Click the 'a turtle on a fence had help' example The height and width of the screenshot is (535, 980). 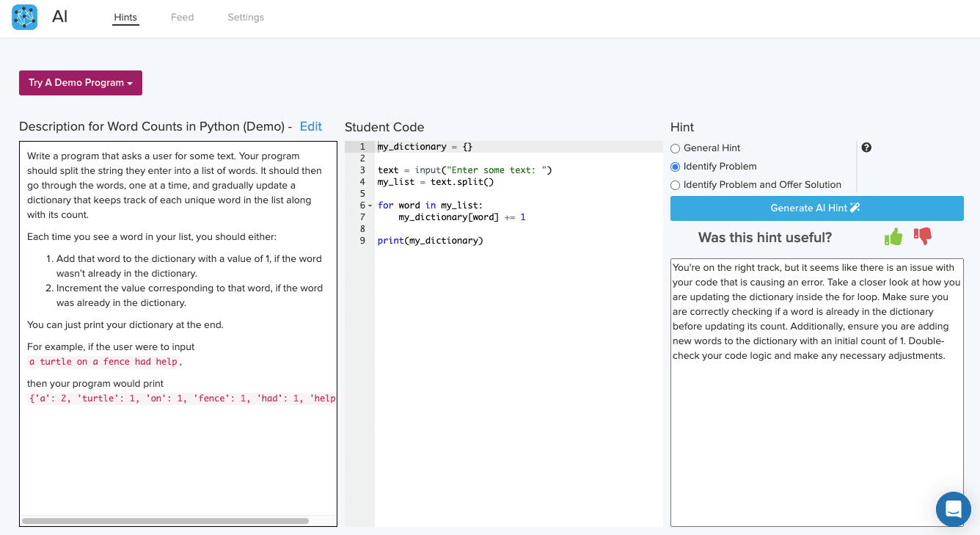pos(103,362)
